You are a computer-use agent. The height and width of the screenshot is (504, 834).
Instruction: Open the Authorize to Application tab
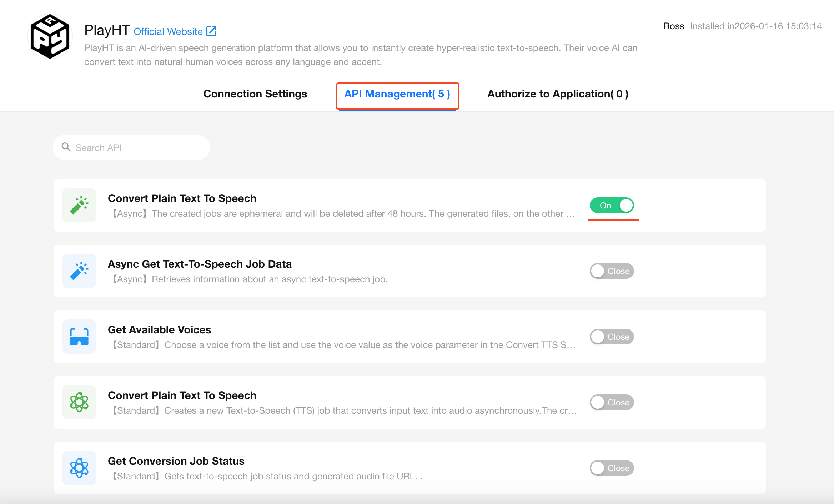[x=558, y=94]
